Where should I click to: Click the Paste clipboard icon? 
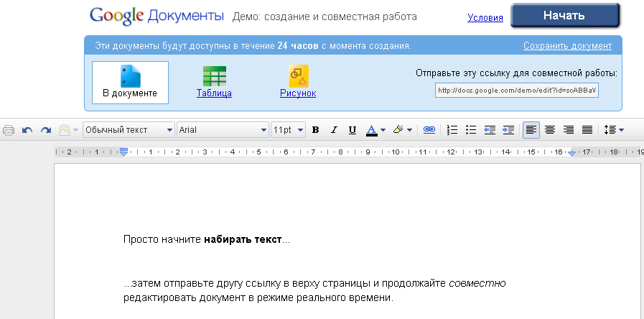pos(65,130)
